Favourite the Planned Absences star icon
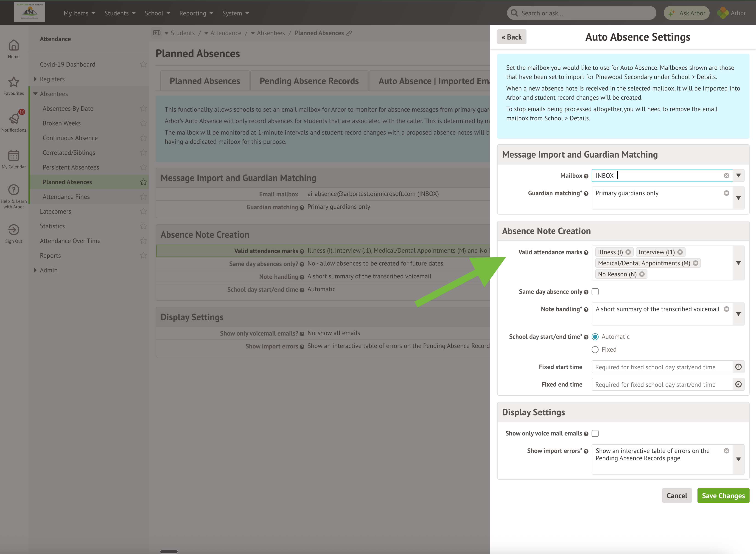The image size is (756, 554). 143,182
